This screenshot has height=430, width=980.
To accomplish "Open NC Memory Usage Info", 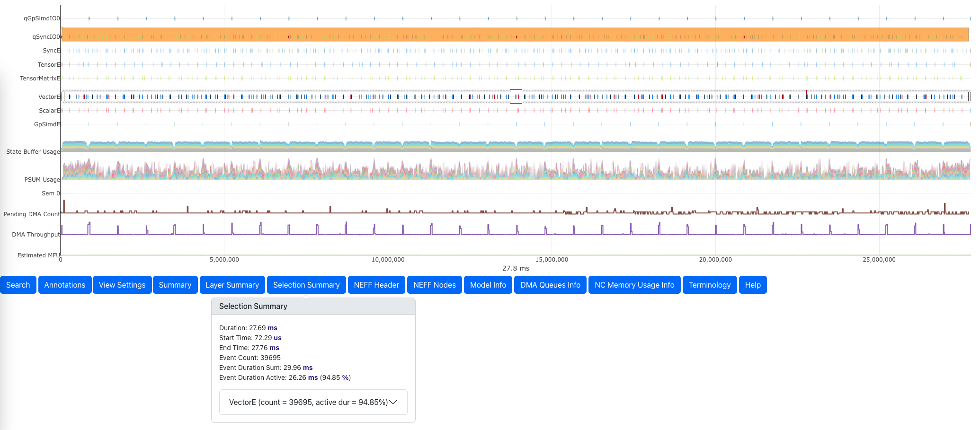I will [634, 285].
